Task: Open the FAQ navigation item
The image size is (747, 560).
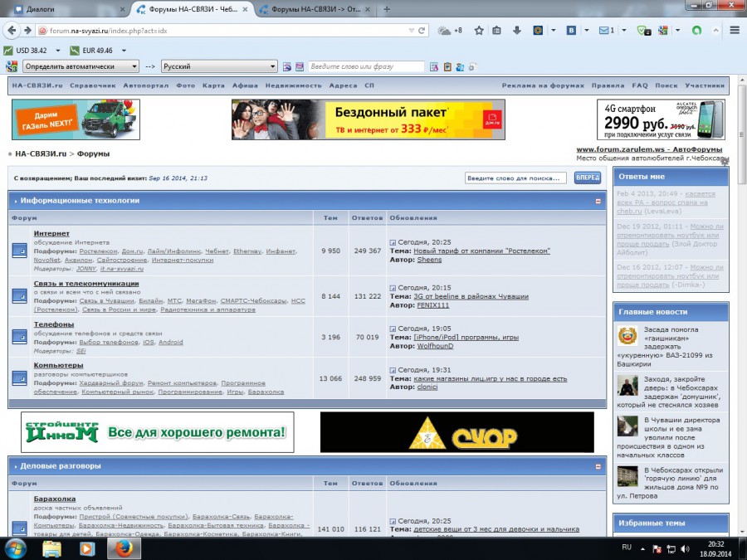Action: tap(640, 85)
